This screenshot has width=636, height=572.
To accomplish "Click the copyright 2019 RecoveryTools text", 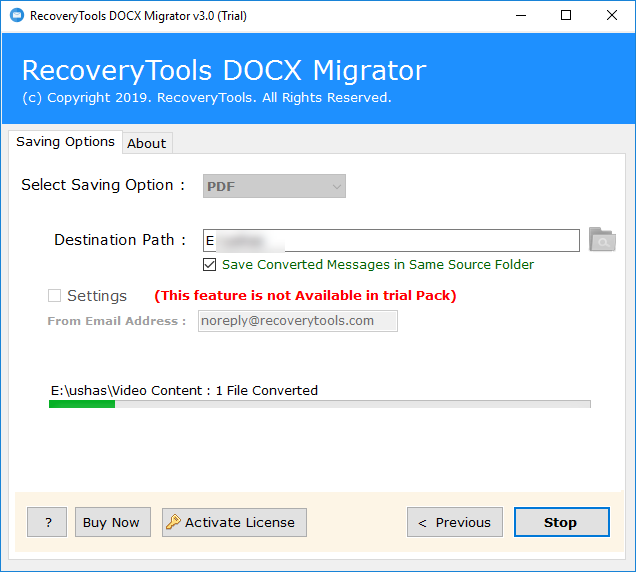I will coord(207,98).
